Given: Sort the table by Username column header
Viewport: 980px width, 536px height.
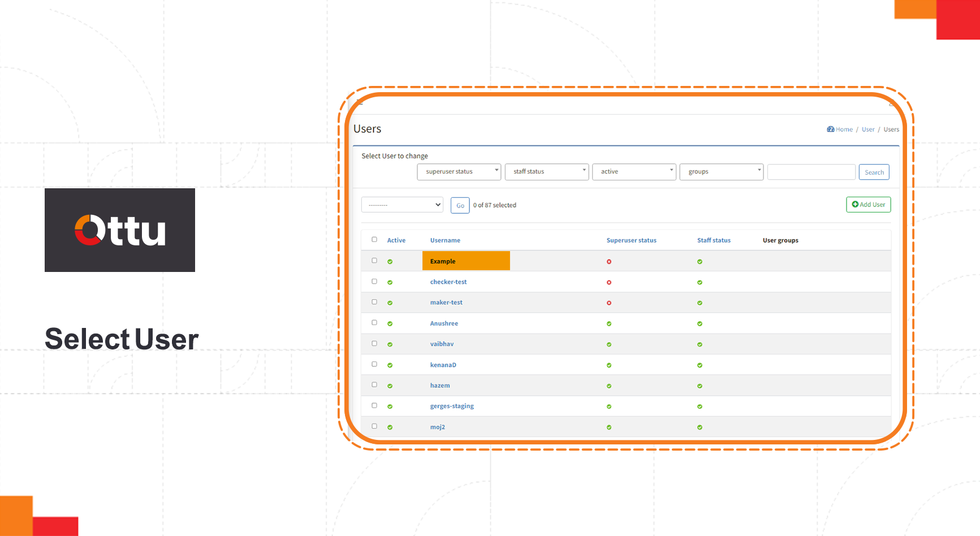Looking at the screenshot, I should point(445,240).
